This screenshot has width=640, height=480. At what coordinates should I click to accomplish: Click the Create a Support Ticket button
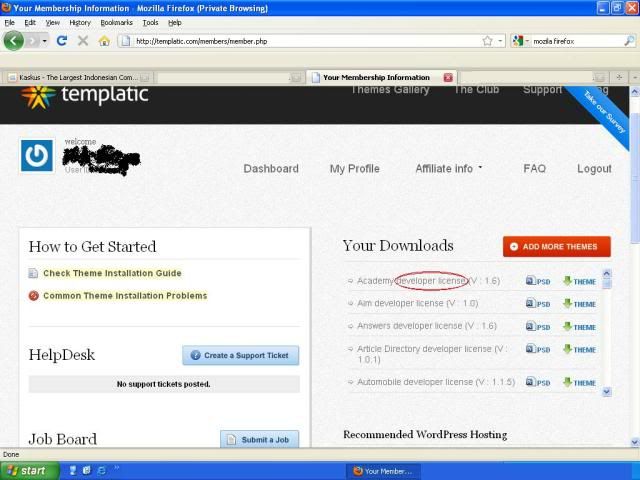pyautogui.click(x=241, y=356)
